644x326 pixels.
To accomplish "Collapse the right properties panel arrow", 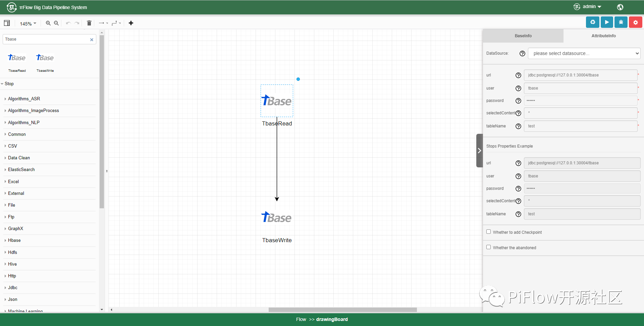I will 479,151.
